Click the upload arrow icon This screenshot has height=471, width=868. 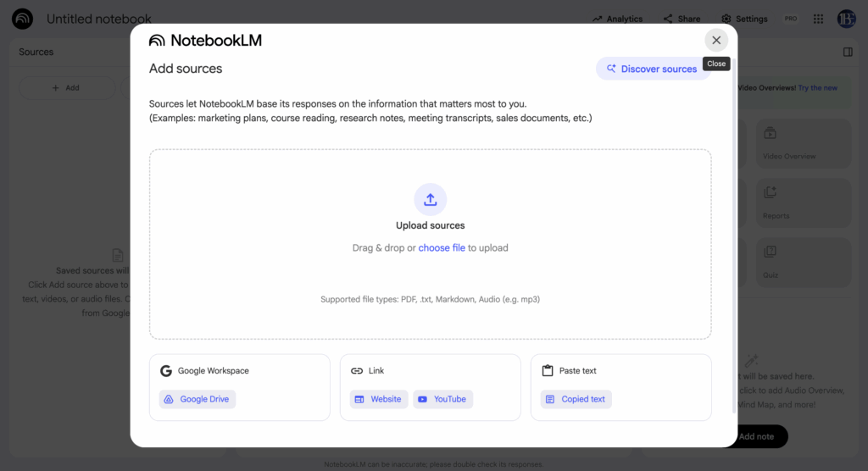pyautogui.click(x=430, y=199)
